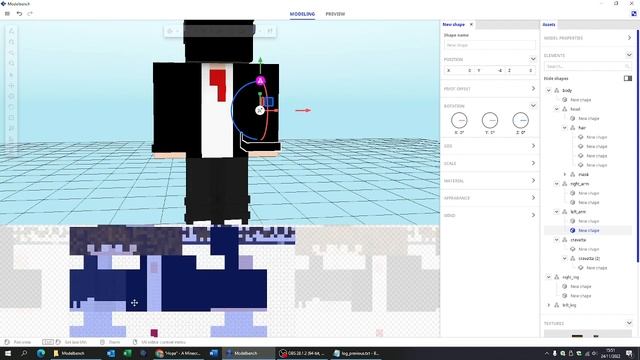Image resolution: width=640 pixels, height=360 pixels.
Task: Click the Position X value field
Action: [459, 71]
